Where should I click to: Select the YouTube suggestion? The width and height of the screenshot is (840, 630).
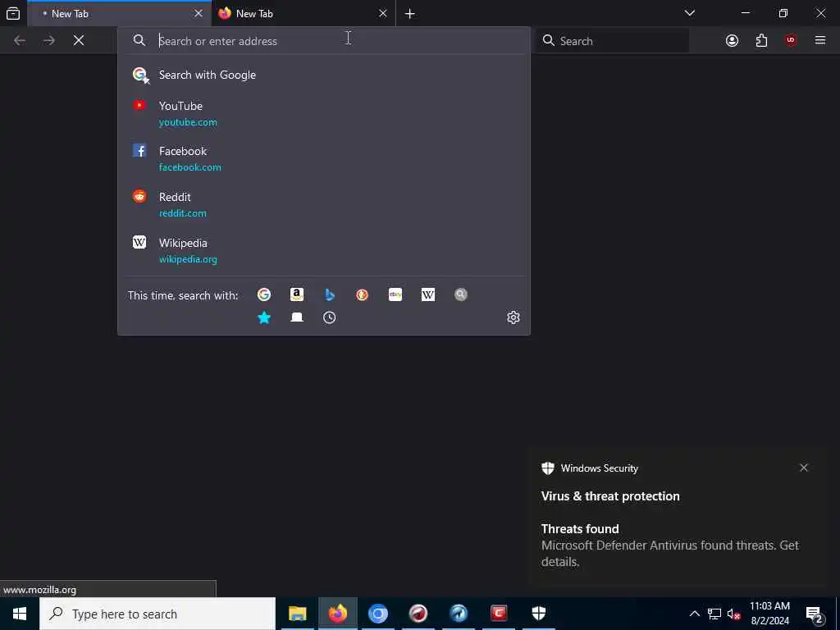[x=323, y=113]
